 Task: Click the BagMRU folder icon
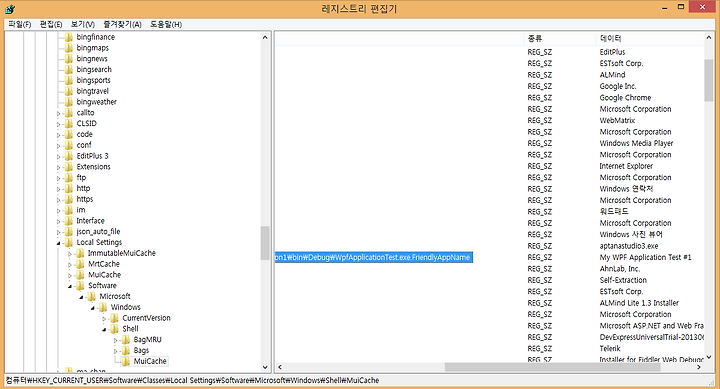pos(126,339)
